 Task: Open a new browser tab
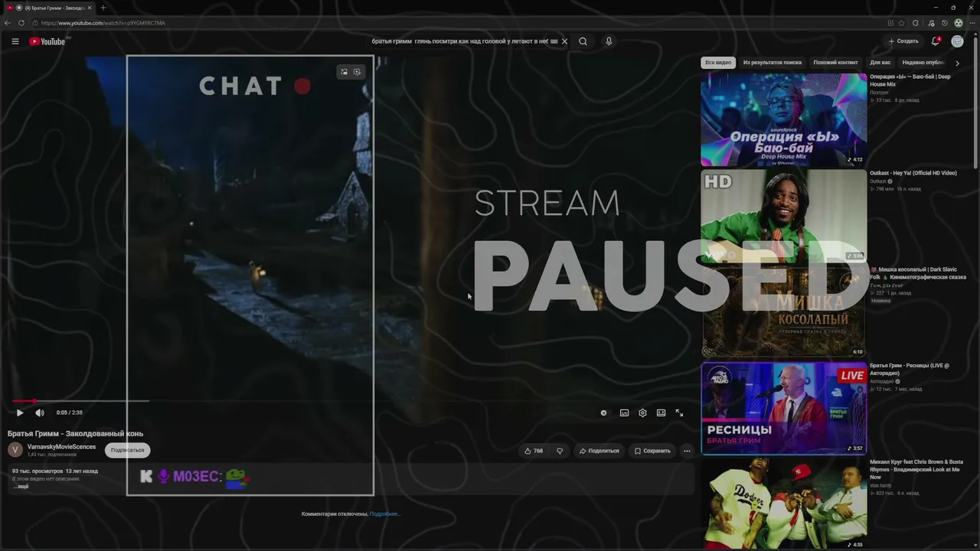point(103,8)
